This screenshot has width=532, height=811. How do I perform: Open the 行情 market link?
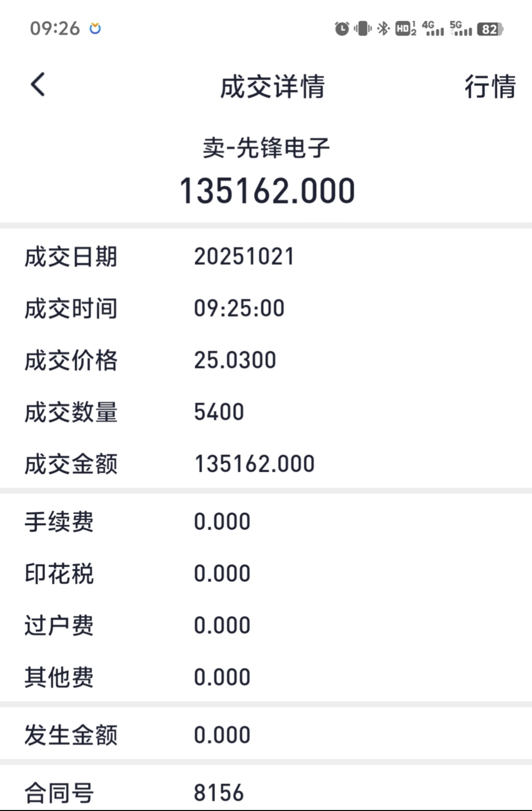(x=490, y=87)
